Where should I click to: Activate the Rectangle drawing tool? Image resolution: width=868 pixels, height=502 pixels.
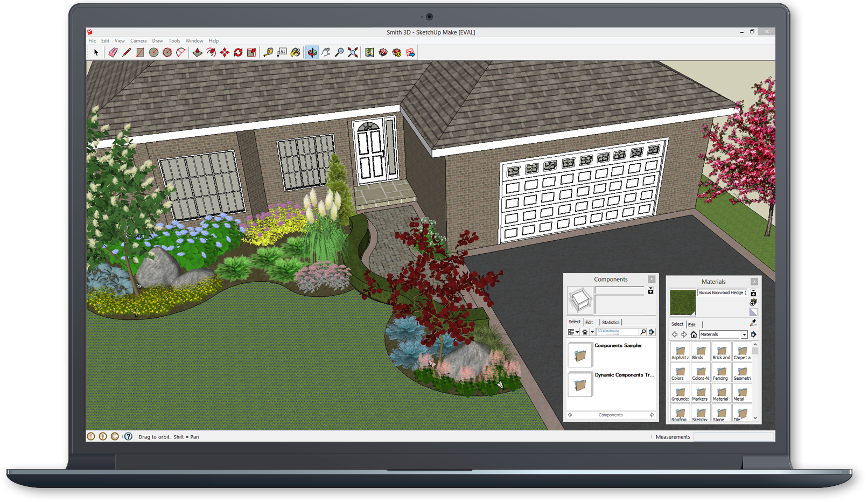click(140, 52)
